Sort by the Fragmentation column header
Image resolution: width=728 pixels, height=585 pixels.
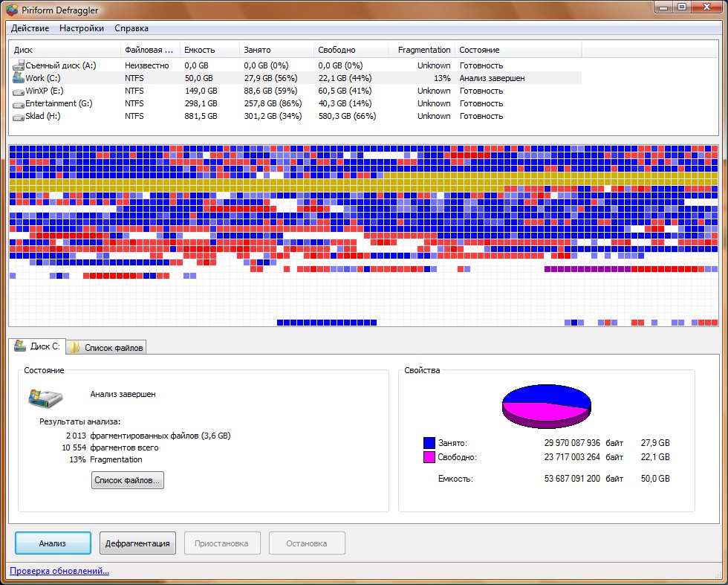click(x=422, y=50)
